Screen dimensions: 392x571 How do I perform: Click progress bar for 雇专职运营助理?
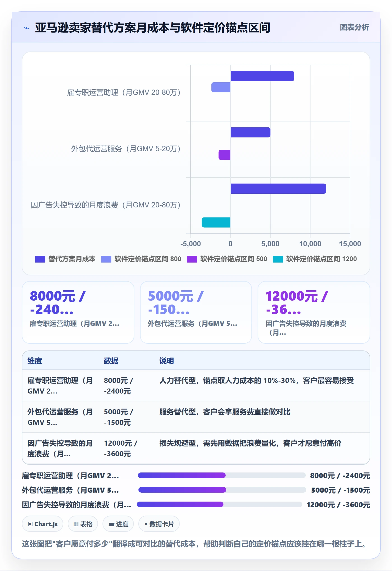click(221, 475)
